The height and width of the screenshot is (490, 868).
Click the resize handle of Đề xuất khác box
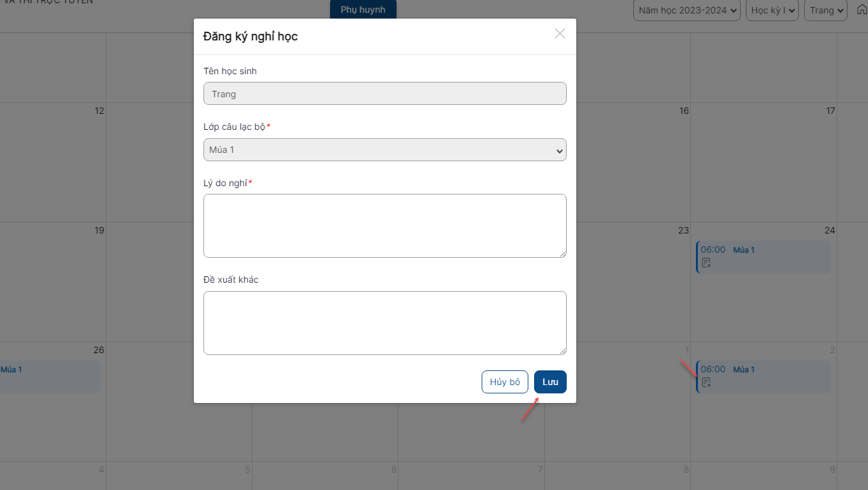coord(562,351)
